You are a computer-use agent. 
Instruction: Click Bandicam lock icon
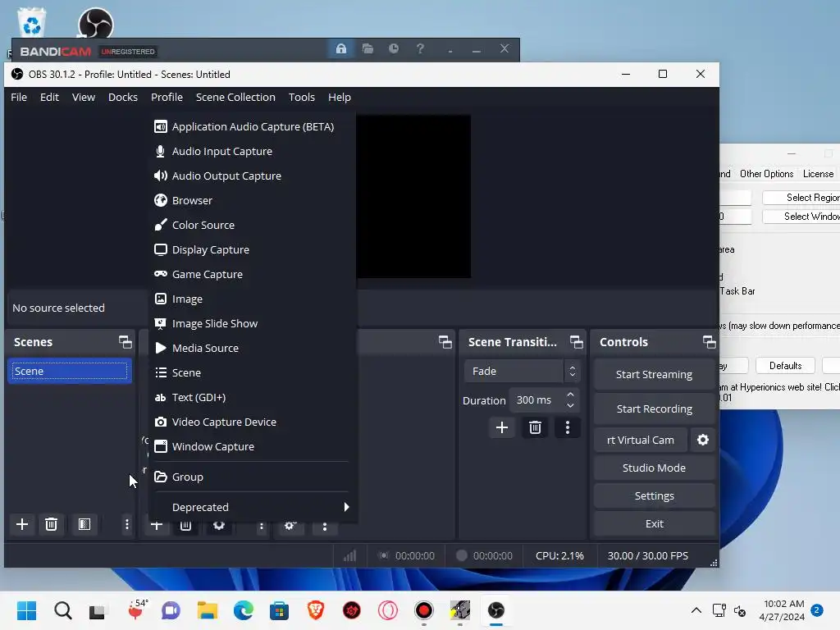coord(341,48)
